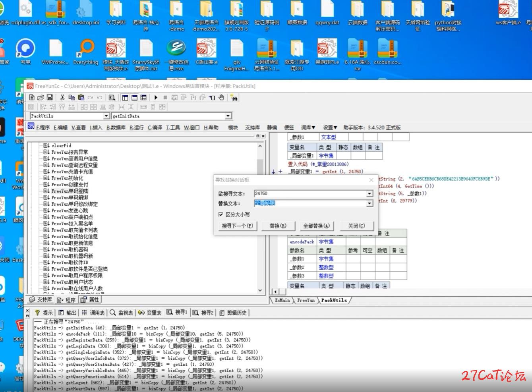Open the T.工具 menu
The image size is (532, 392).
click(173, 127)
